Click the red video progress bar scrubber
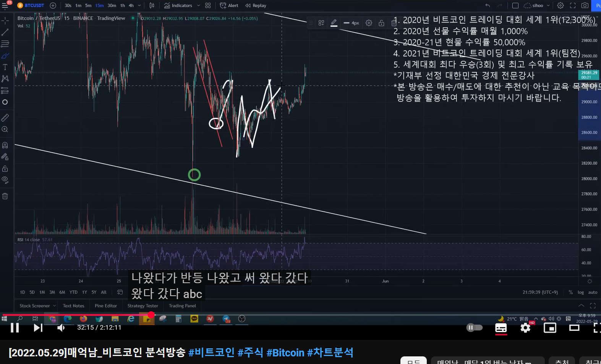 click(x=151, y=315)
